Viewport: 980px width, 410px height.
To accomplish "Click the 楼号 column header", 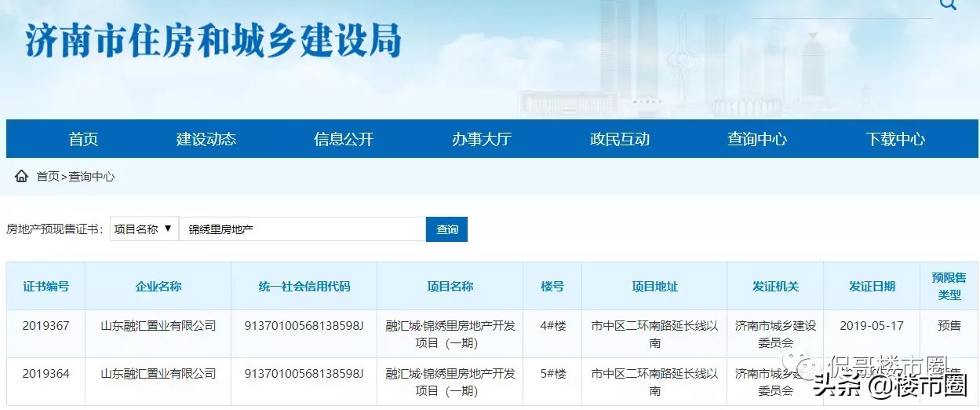I will [x=552, y=287].
